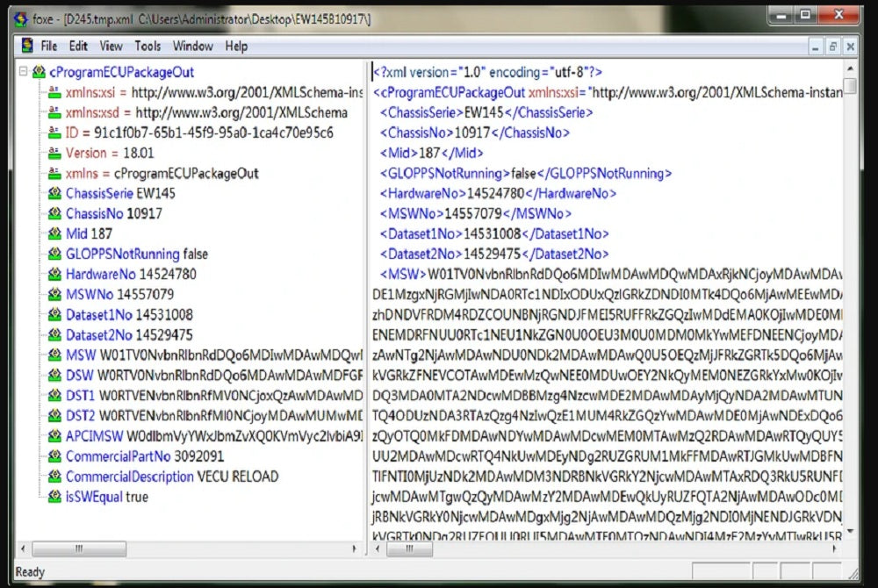The image size is (878, 588).
Task: Click the document icon left of File menu
Action: tap(25, 46)
